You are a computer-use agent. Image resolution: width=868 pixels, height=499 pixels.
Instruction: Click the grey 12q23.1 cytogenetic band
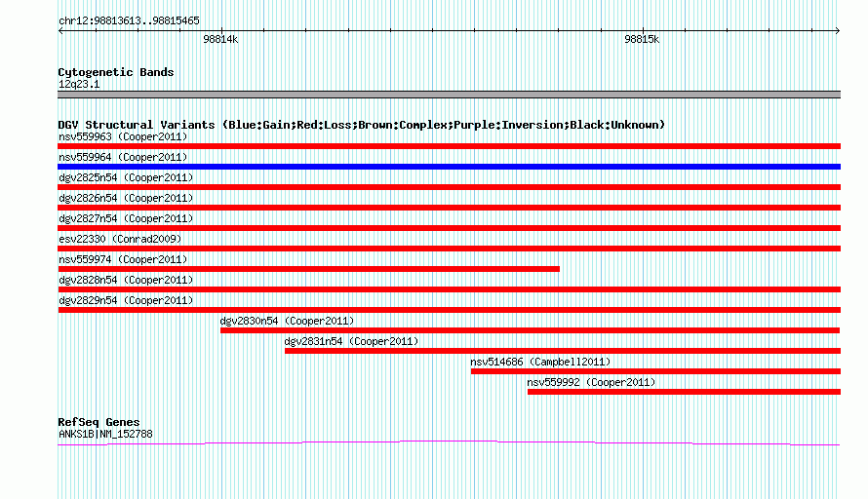(x=449, y=95)
